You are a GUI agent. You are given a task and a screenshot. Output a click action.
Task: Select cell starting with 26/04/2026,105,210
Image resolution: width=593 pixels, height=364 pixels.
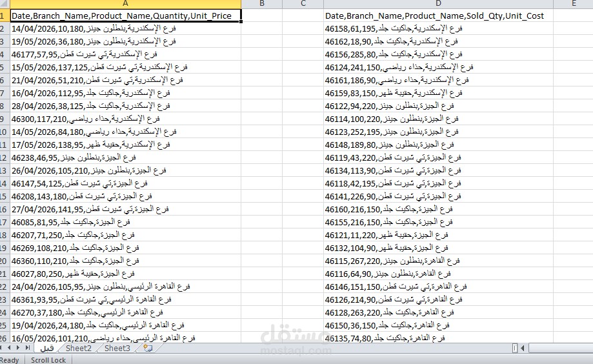pyautogui.click(x=125, y=170)
